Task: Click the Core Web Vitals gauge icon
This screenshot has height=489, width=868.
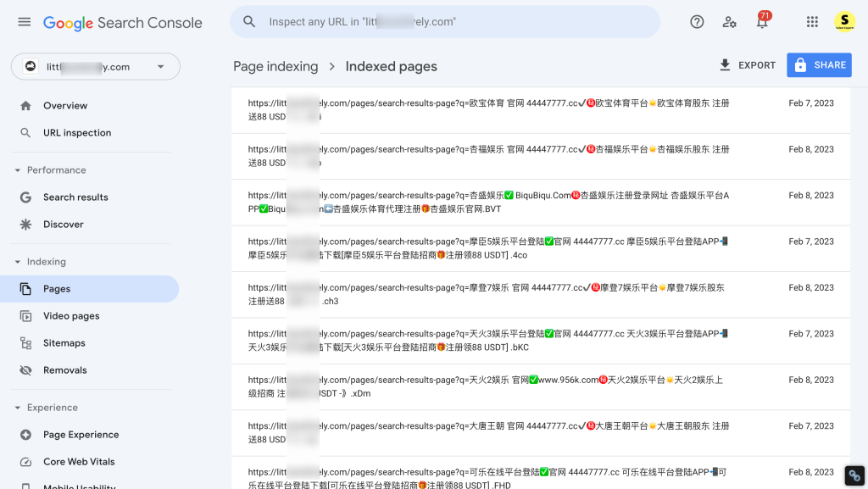Action: (25, 462)
